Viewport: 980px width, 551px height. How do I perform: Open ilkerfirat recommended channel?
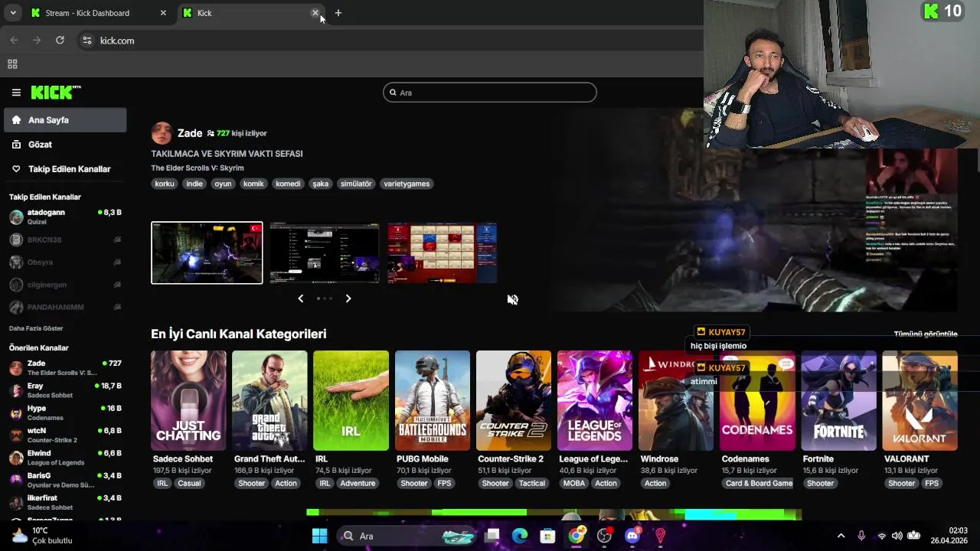(x=65, y=502)
